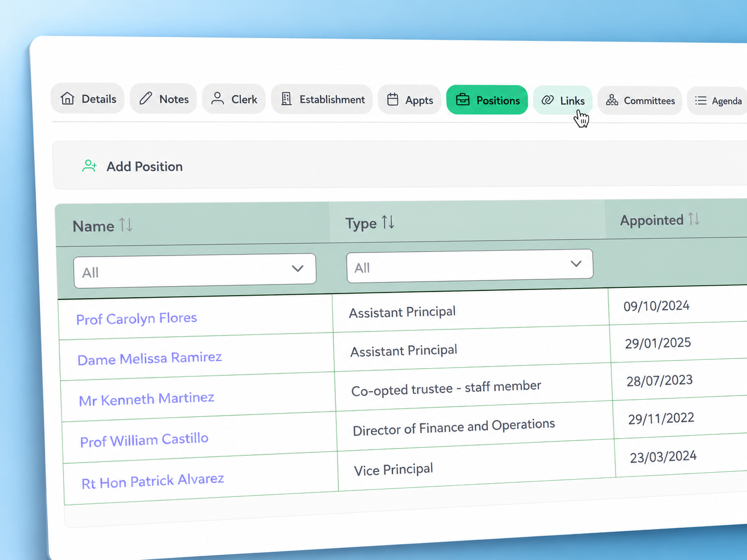This screenshot has width=747, height=560.
Task: Click the calendar icon on Appts
Action: [x=393, y=100]
